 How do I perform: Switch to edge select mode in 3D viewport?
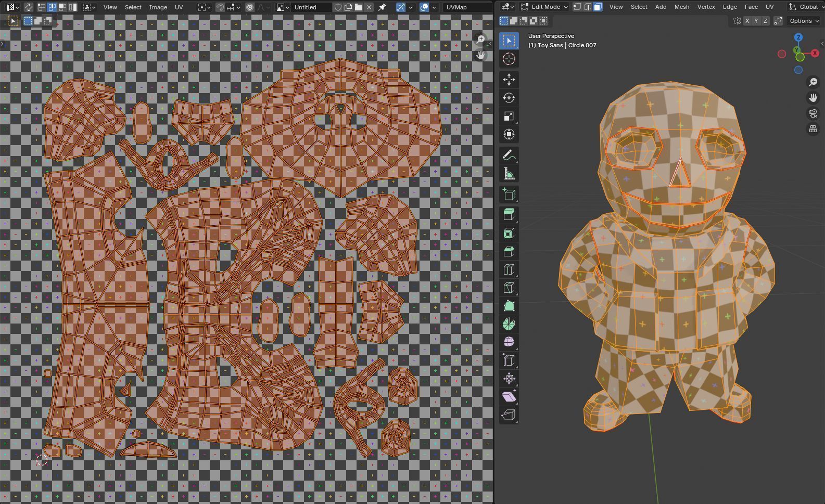(588, 7)
